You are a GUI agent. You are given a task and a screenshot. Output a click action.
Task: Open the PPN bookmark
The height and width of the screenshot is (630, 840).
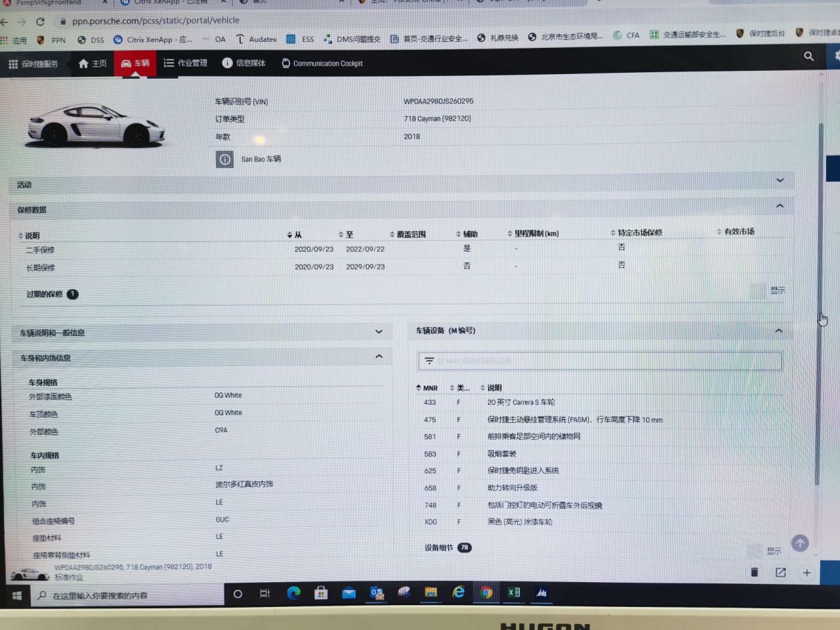51,40
